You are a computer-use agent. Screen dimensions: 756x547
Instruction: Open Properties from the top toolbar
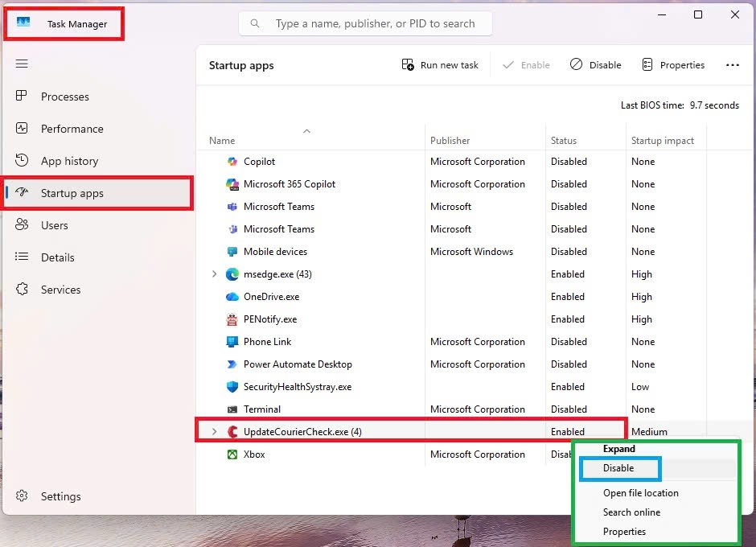pyautogui.click(x=673, y=65)
